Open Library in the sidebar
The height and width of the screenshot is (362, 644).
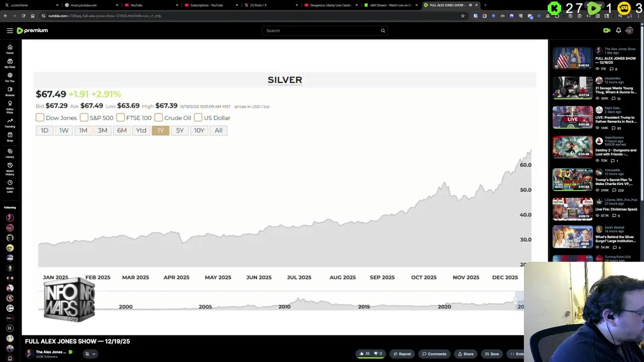10,153
